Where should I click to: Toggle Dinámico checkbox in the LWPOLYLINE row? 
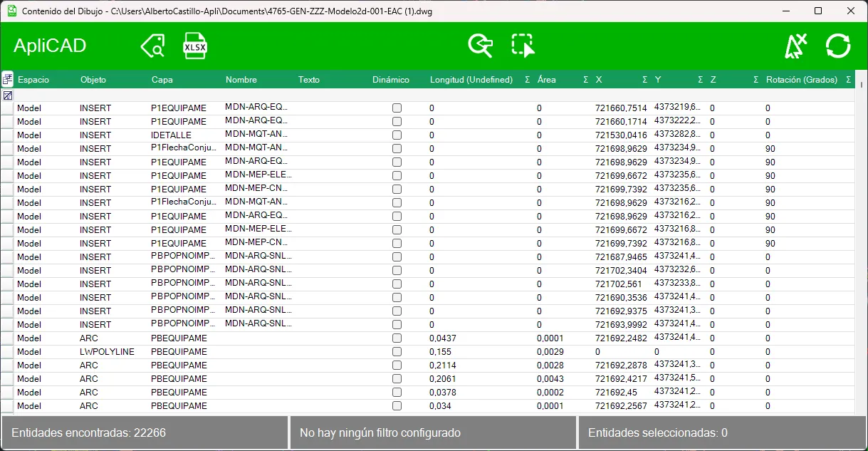[397, 352]
